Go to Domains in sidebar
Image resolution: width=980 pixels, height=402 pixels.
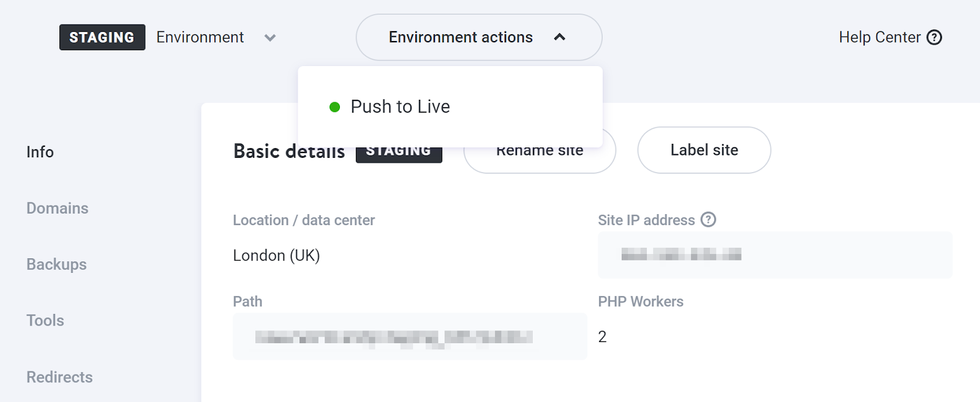pos(57,208)
